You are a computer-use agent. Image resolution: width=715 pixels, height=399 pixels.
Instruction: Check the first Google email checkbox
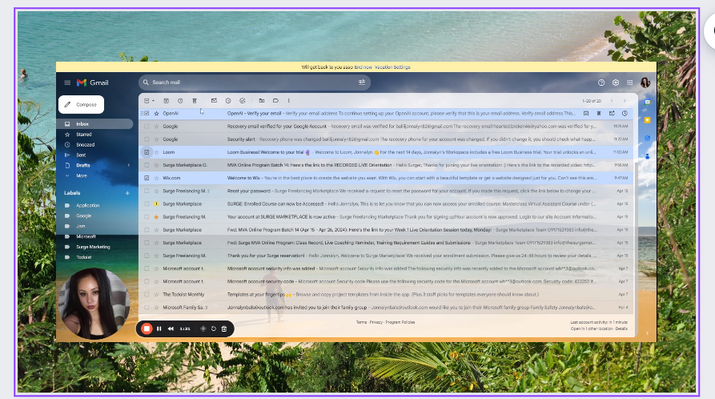[x=146, y=126]
